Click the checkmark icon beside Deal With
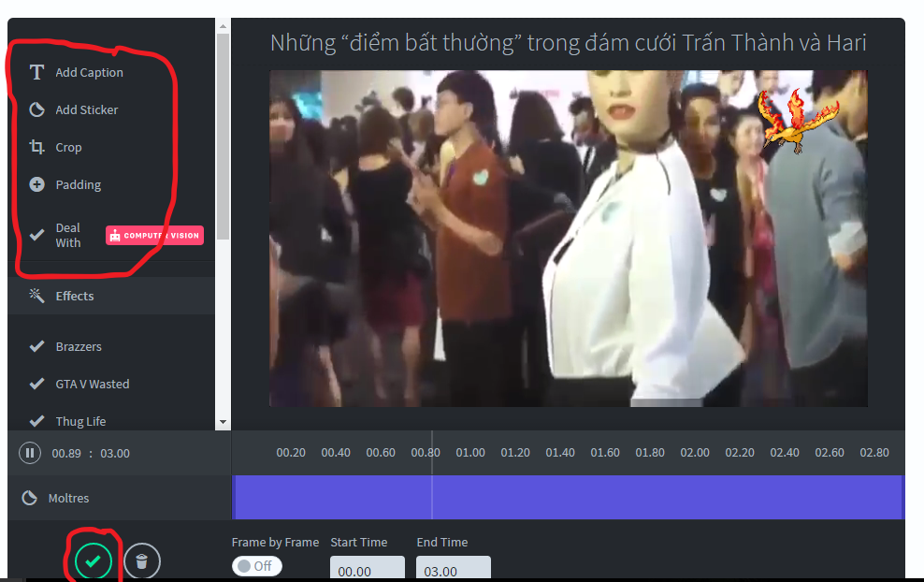Viewport: 924px width, 582px height. click(x=36, y=235)
